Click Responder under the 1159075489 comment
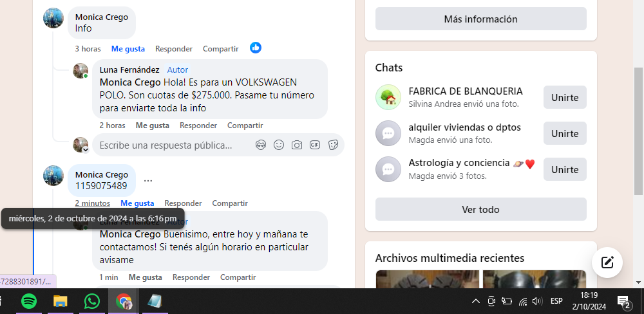 [183, 203]
